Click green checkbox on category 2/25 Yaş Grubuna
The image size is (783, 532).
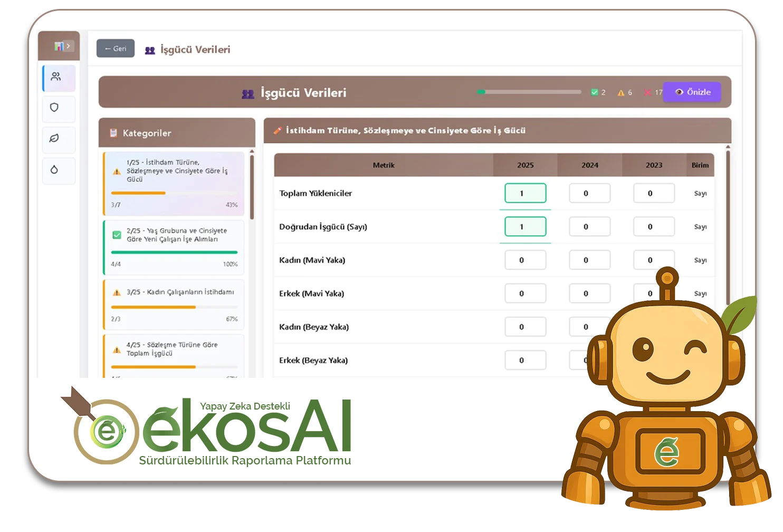point(117,235)
